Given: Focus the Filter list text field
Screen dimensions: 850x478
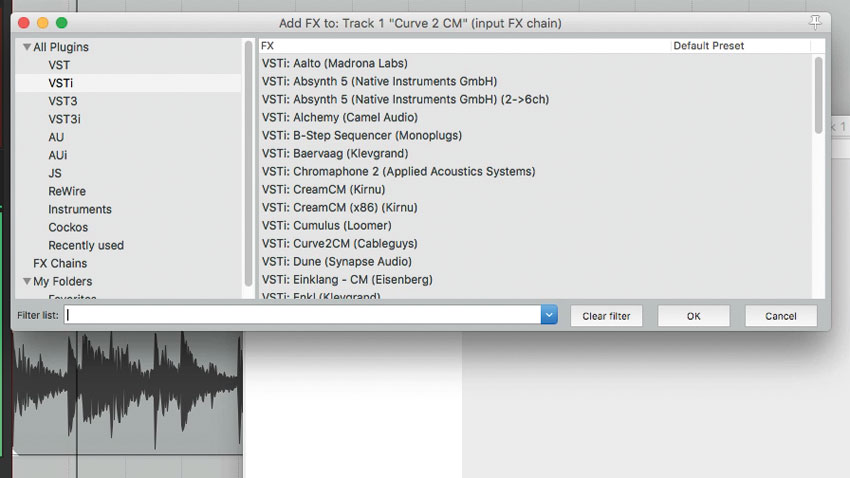Looking at the screenshot, I should 302,315.
